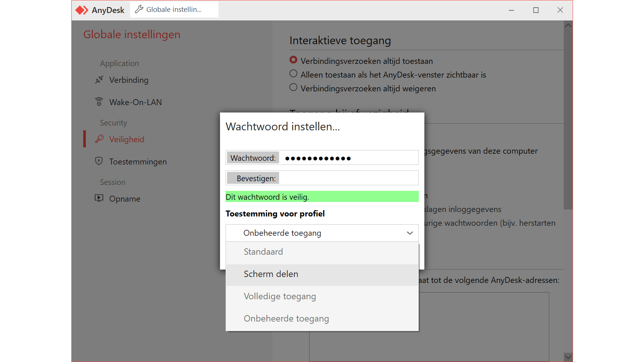Click the Verbinding plug icon
The width and height of the screenshot is (644, 362).
tap(99, 79)
